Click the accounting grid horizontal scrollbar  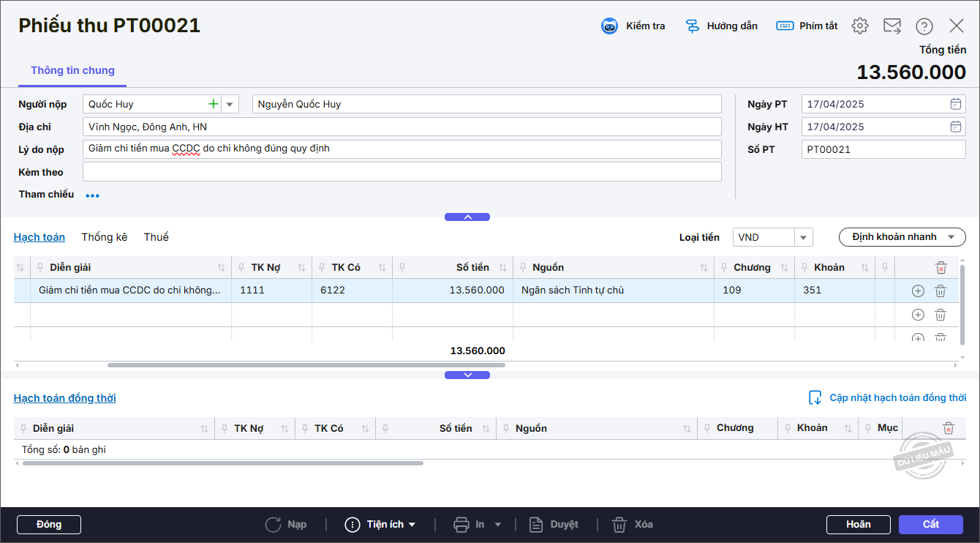point(306,364)
